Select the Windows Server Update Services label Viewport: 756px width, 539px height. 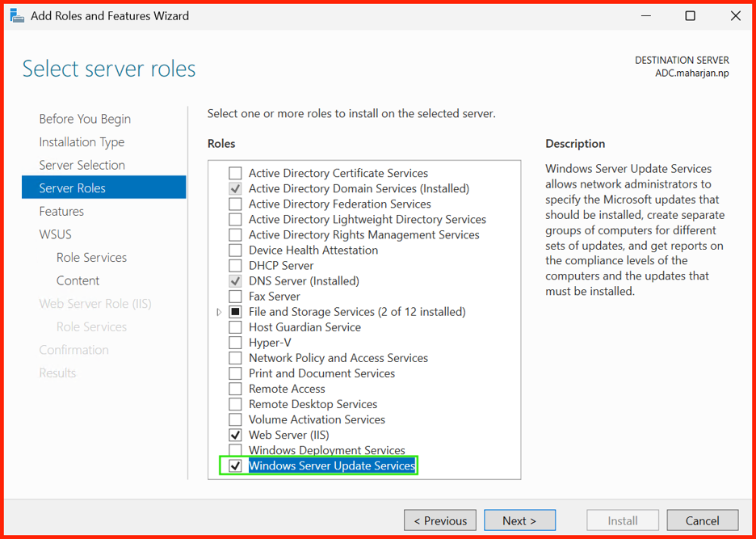(x=332, y=465)
